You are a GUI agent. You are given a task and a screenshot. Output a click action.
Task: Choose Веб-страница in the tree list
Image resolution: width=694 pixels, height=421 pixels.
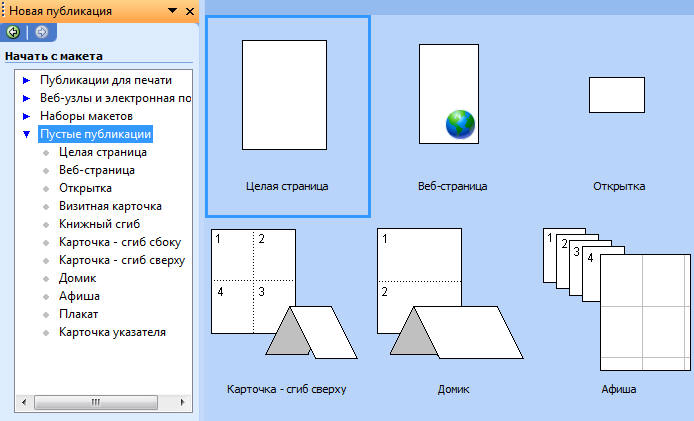(x=97, y=170)
